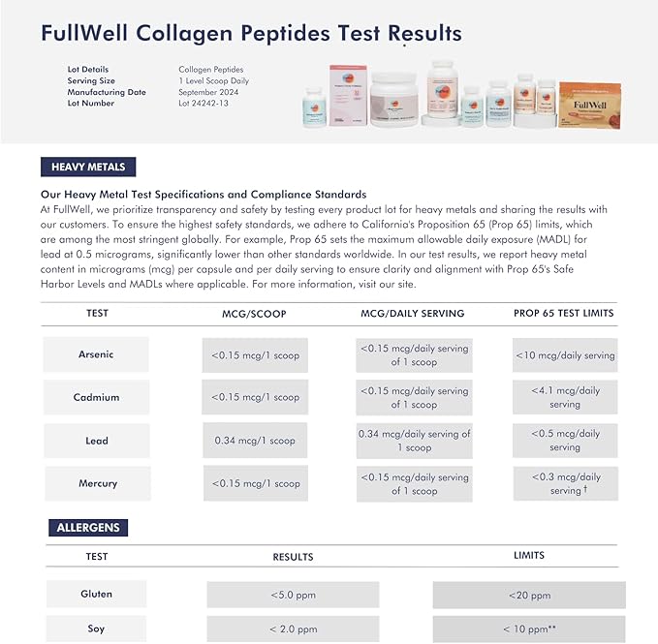Click the Lead 0.34 mcg/1 scoop result
658x644 pixels.
pyautogui.click(x=256, y=441)
